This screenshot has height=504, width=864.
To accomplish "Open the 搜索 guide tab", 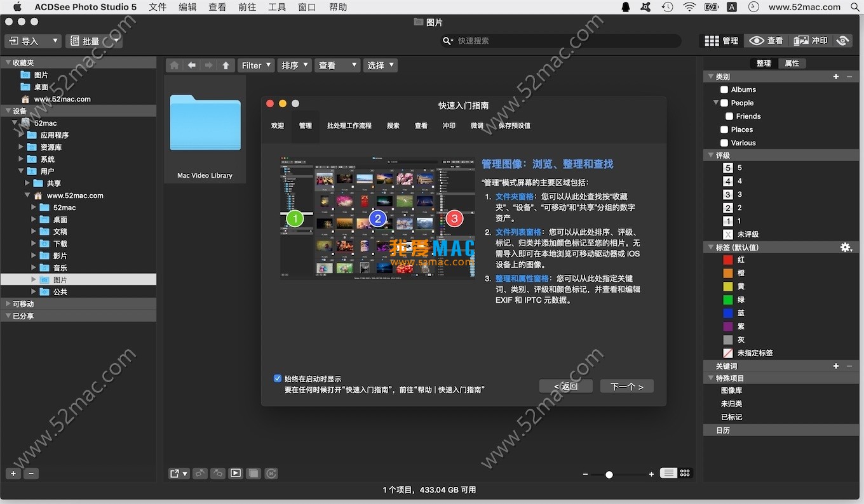I will click(x=393, y=126).
